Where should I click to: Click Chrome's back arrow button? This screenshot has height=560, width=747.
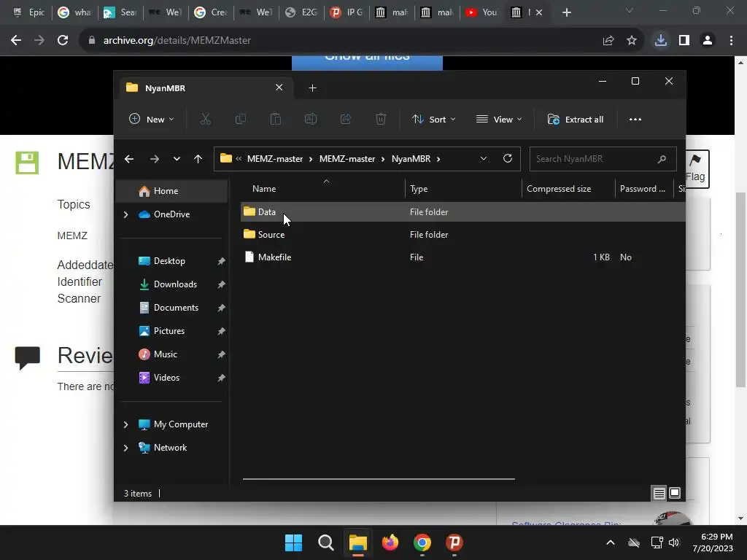click(16, 41)
